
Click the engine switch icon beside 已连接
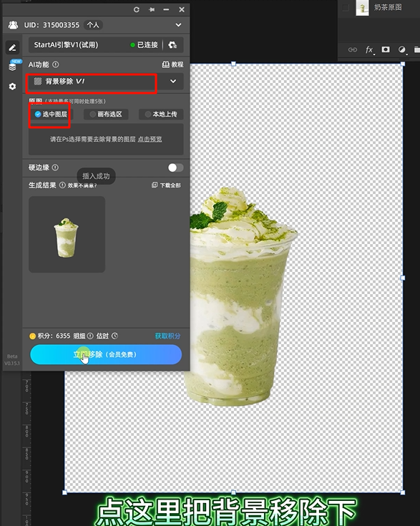click(172, 45)
